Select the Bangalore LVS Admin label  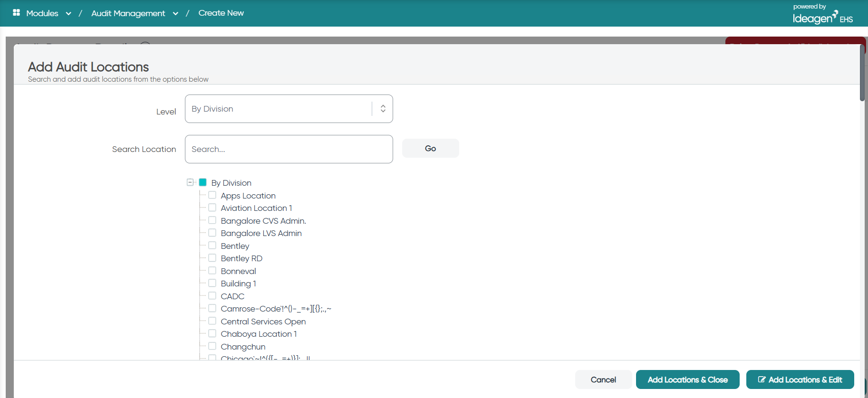[x=261, y=233]
